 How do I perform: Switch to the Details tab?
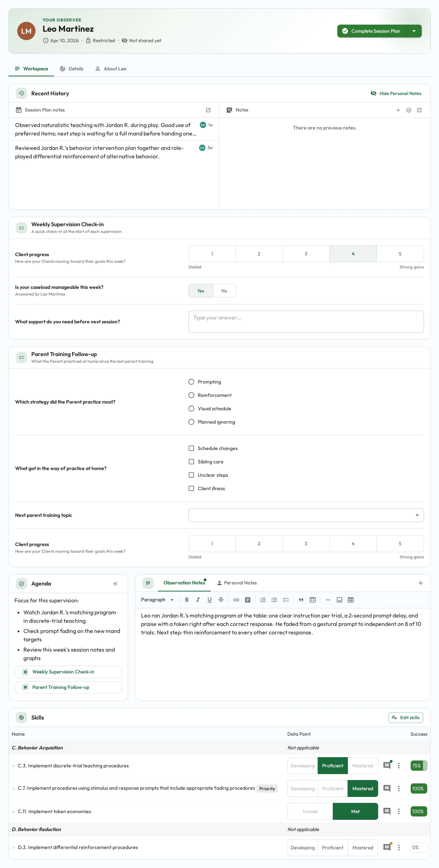pos(72,69)
